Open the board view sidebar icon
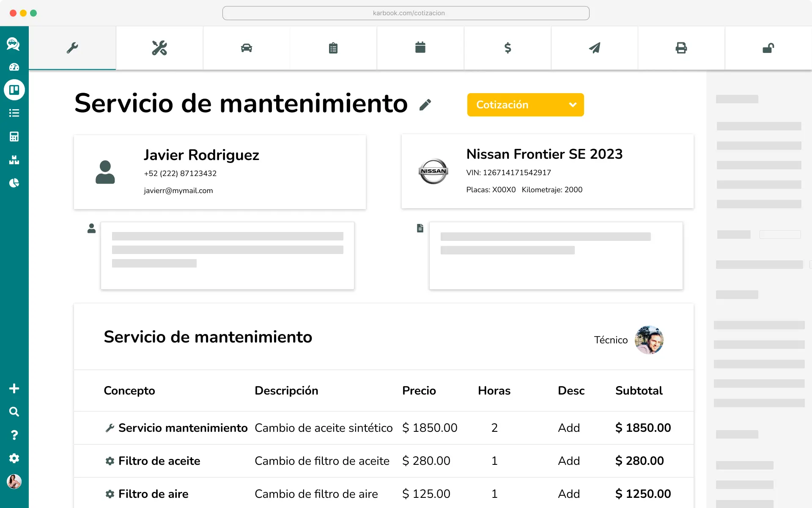Screen dimensions: 812x508 14,90
